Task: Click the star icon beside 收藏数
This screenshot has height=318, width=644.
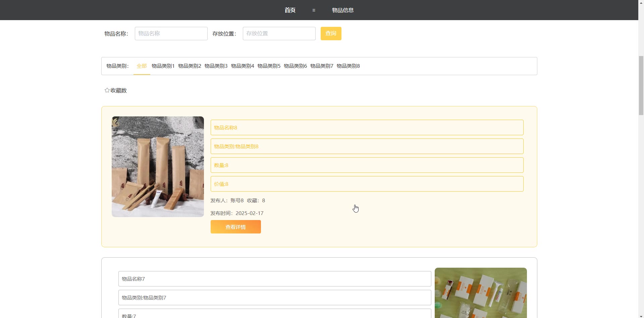Action: click(107, 90)
